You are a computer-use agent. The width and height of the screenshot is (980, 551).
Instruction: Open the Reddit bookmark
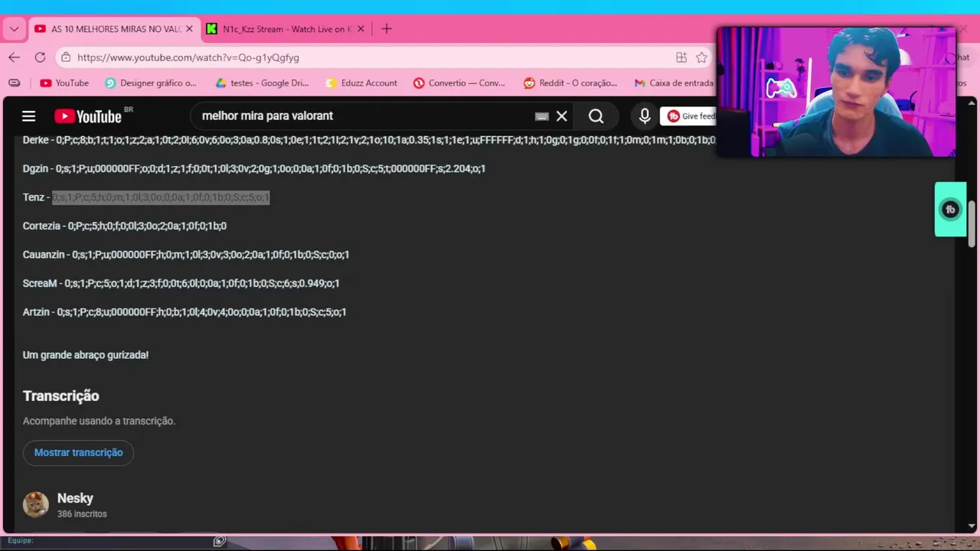pos(570,83)
